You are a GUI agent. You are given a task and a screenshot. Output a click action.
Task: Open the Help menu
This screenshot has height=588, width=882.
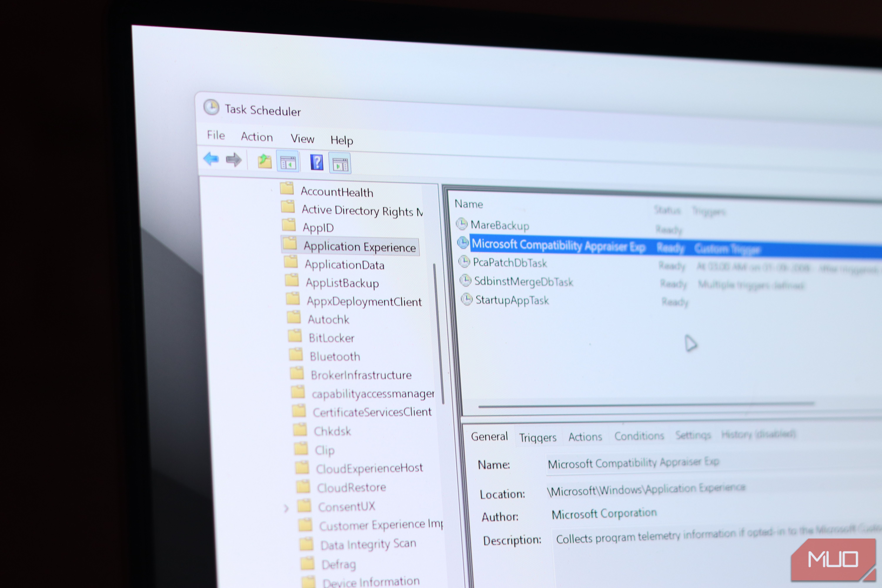pos(342,141)
